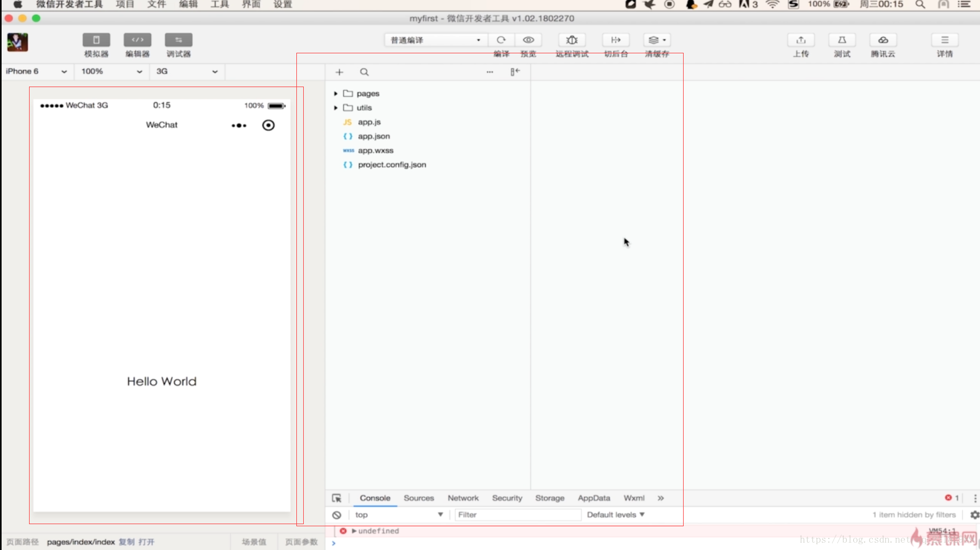The height and width of the screenshot is (550, 980).
Task: Switch to the Console tab
Action: coord(375,498)
